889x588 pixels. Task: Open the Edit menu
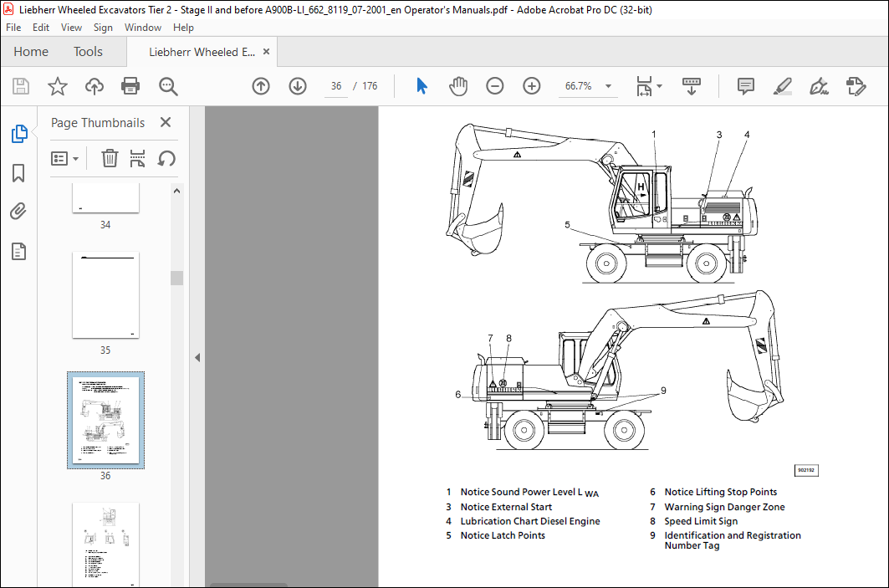41,28
